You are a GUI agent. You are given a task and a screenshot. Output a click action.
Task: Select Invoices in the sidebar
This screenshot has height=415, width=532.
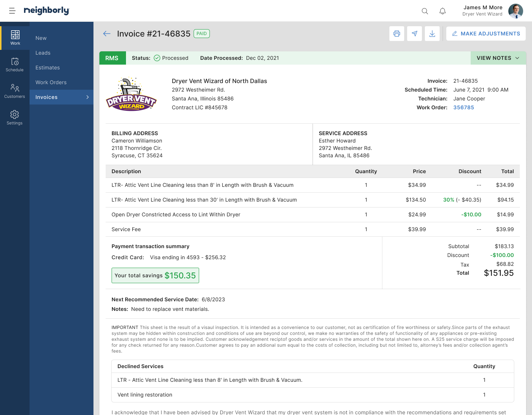(61, 97)
